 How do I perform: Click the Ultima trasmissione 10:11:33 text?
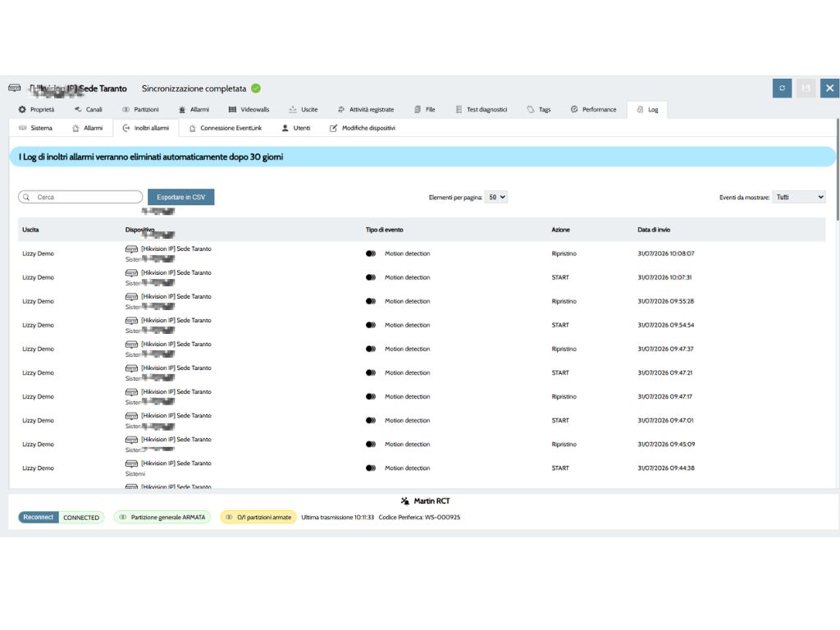(x=337, y=518)
